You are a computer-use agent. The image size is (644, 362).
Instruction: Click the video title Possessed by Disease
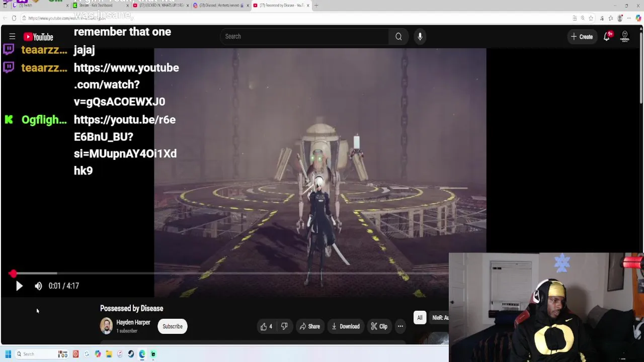[132, 308]
